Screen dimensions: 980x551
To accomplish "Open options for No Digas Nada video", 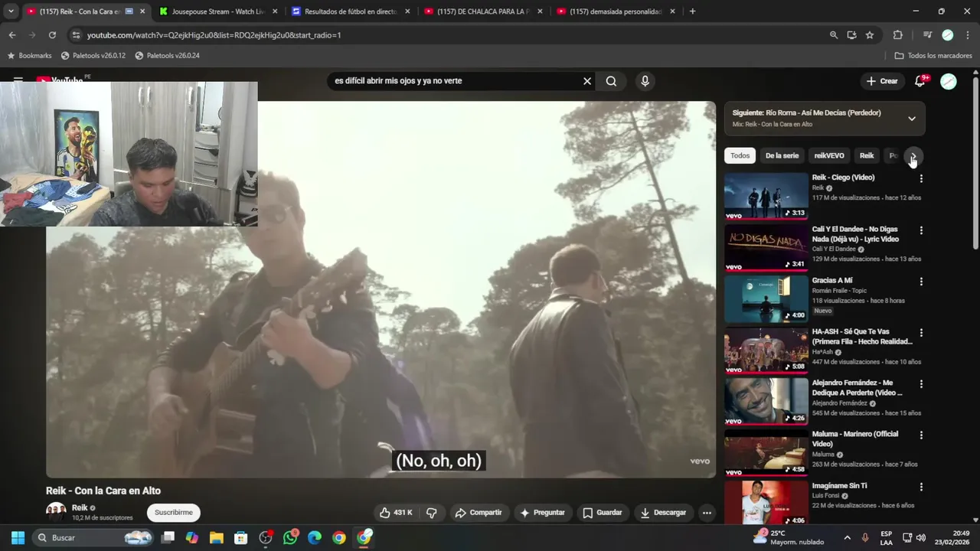I will (921, 230).
